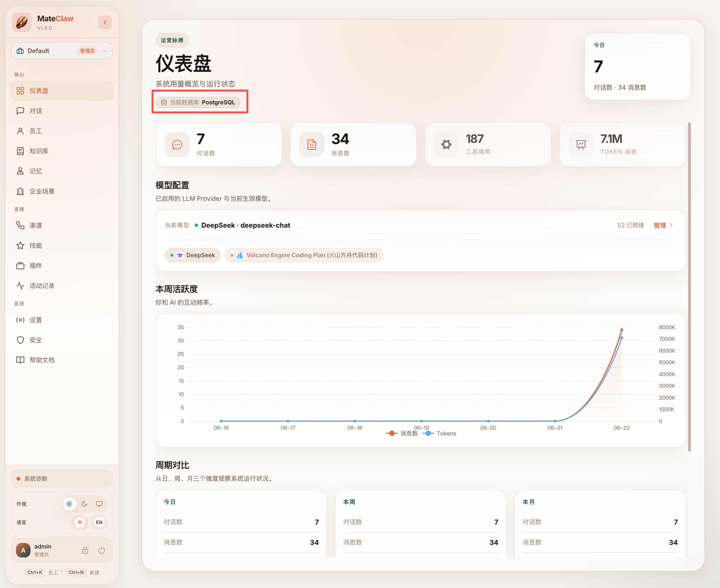The height and width of the screenshot is (588, 720).
Task: Open 仪表盘 in the sidebar
Action: (x=62, y=91)
